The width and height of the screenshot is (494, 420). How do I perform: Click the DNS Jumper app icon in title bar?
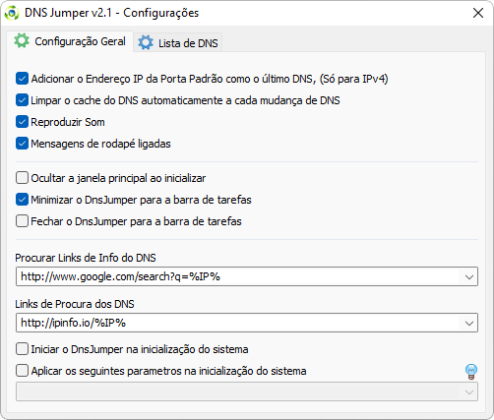click(x=12, y=13)
